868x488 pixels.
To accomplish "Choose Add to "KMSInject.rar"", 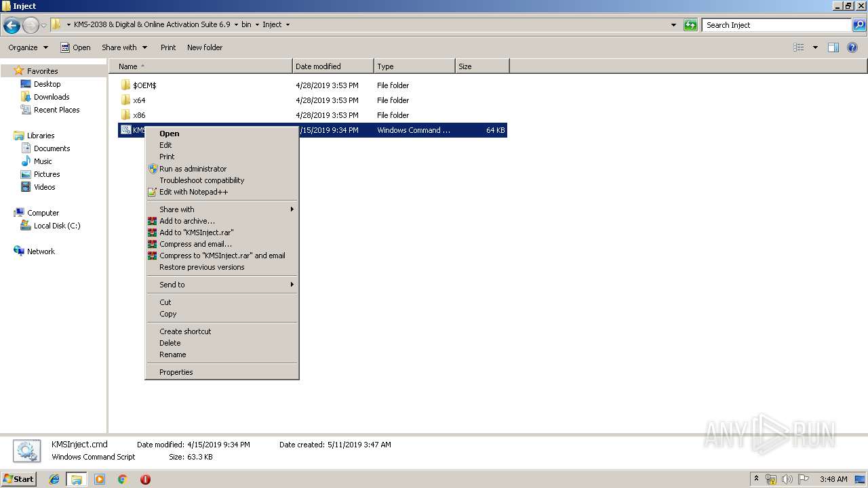I will click(x=222, y=232).
